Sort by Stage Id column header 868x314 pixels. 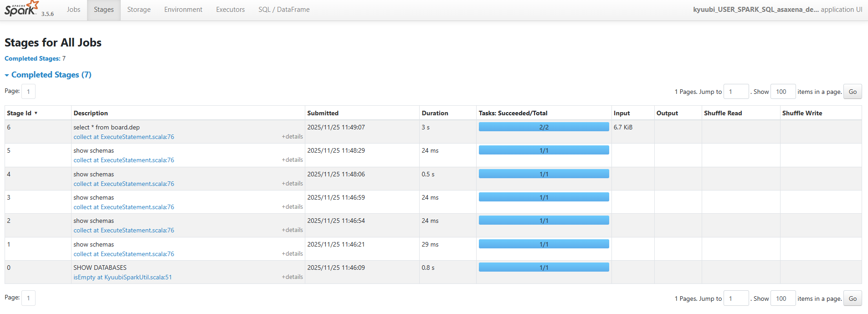click(22, 113)
